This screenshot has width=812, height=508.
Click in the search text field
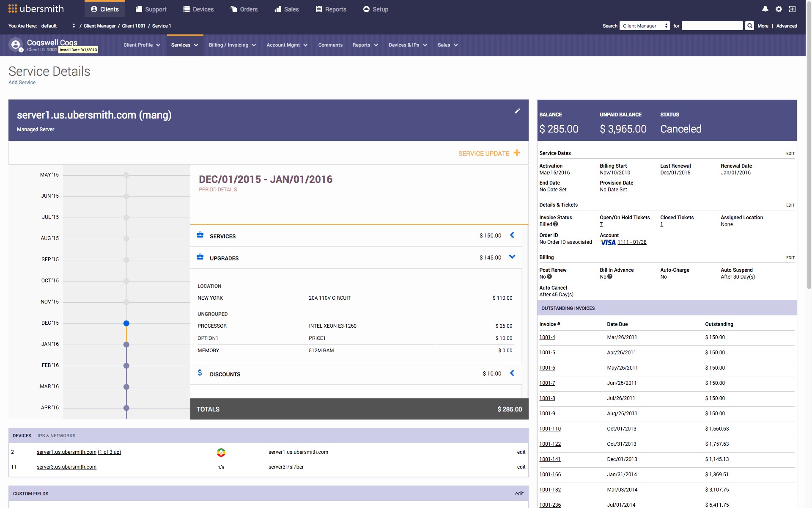coord(712,26)
